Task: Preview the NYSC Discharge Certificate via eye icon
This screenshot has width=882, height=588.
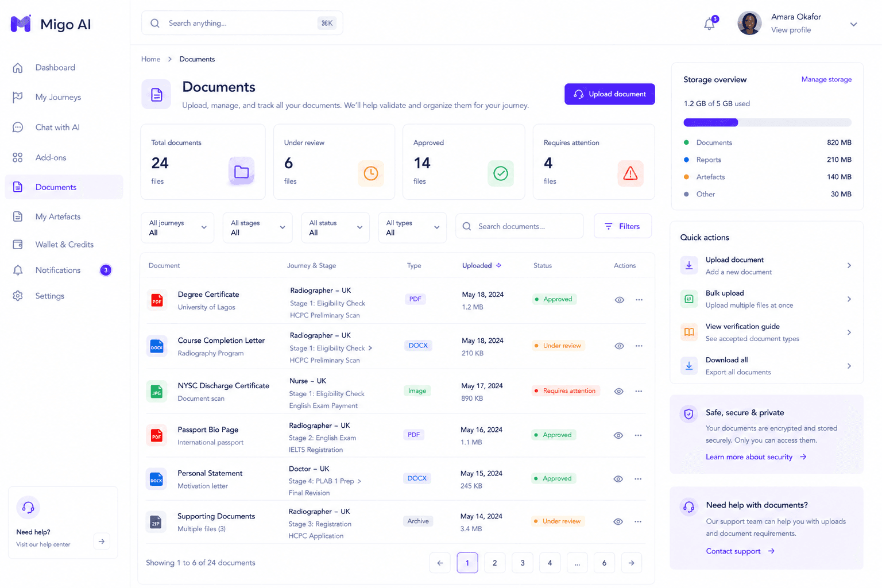Action: pyautogui.click(x=618, y=391)
